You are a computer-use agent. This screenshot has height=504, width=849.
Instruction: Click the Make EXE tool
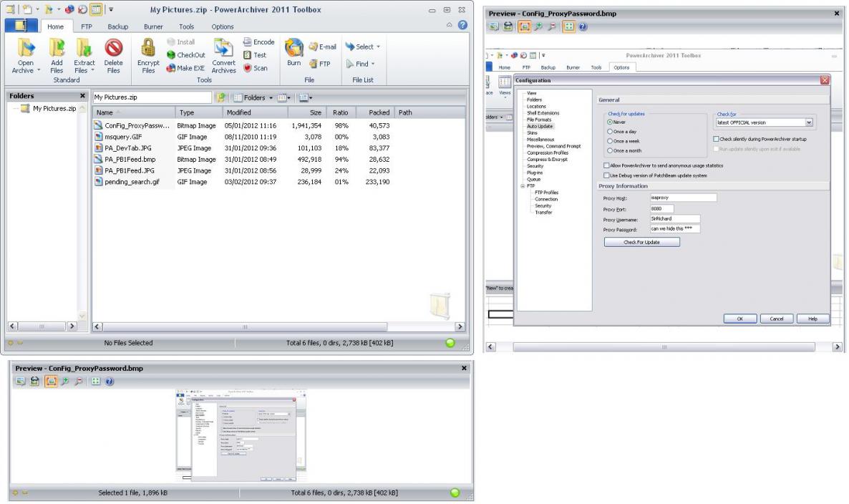click(185, 68)
